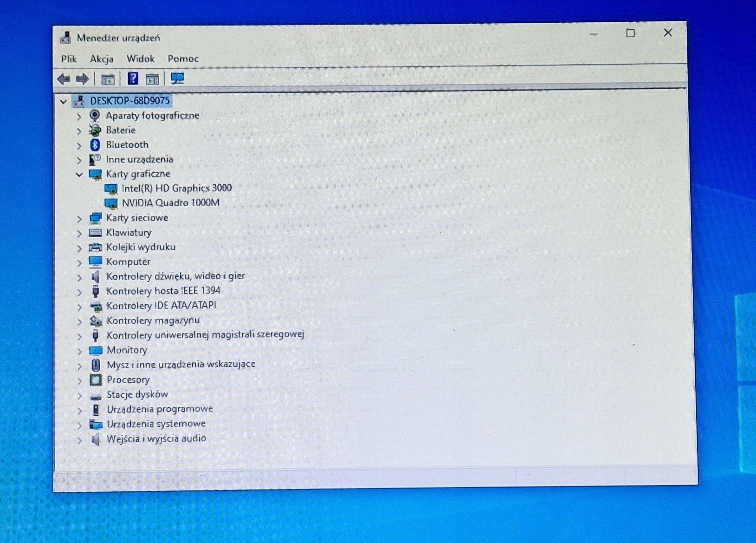
Task: Click the Karty sieciowe network icon
Action: (x=96, y=218)
